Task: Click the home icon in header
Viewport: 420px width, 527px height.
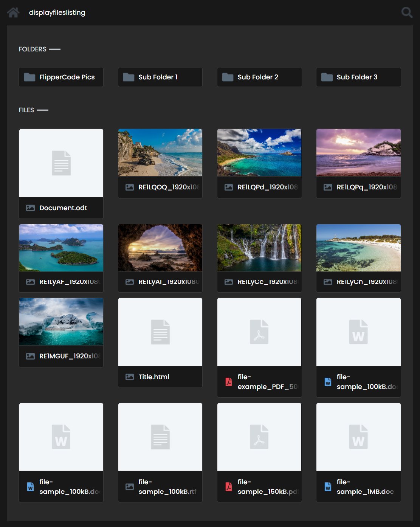Action: [x=13, y=12]
